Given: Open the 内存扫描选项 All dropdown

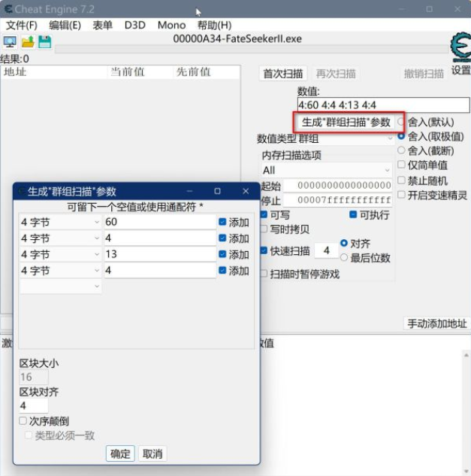Looking at the screenshot, I should (x=326, y=170).
